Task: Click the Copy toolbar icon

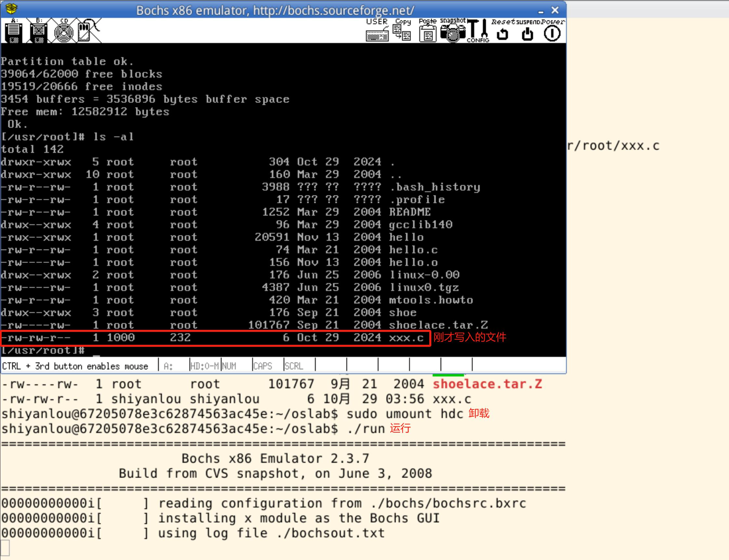Action: pyautogui.click(x=402, y=30)
